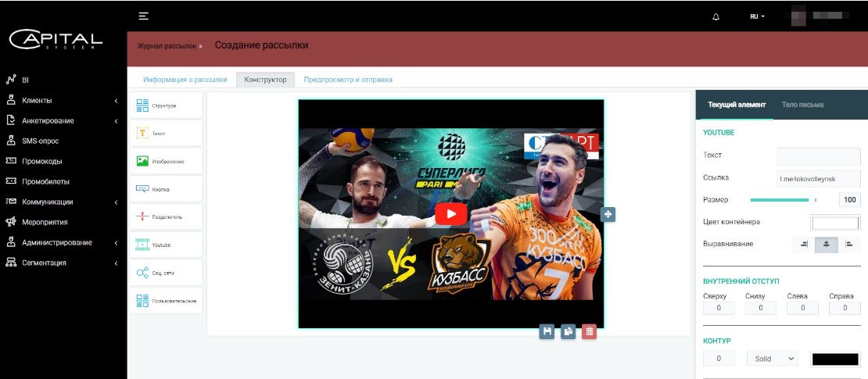Open the blurred user profile menu
The height and width of the screenshot is (379, 868).
click(x=818, y=16)
